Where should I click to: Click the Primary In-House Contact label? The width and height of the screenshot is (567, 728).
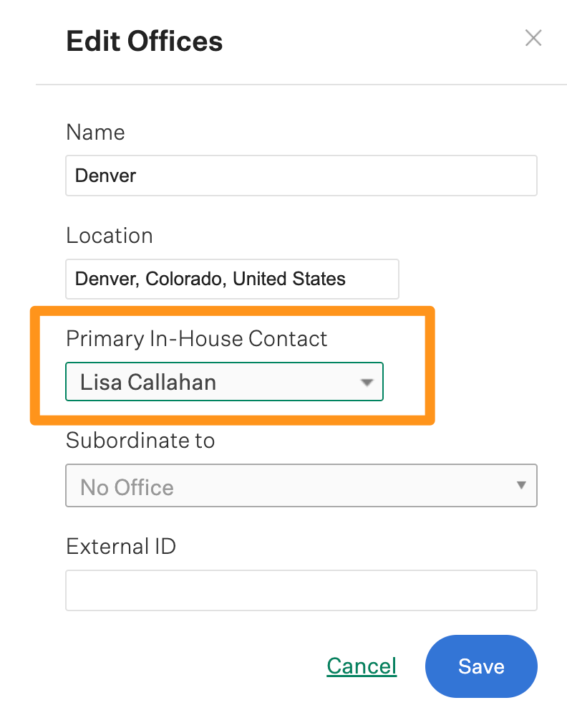196,338
